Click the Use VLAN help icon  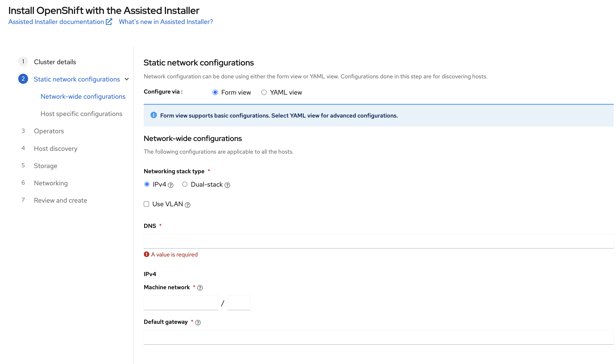pos(188,205)
